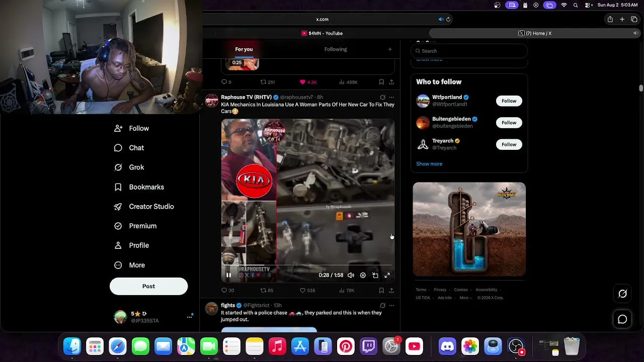Show more accounts to follow

pyautogui.click(x=429, y=164)
